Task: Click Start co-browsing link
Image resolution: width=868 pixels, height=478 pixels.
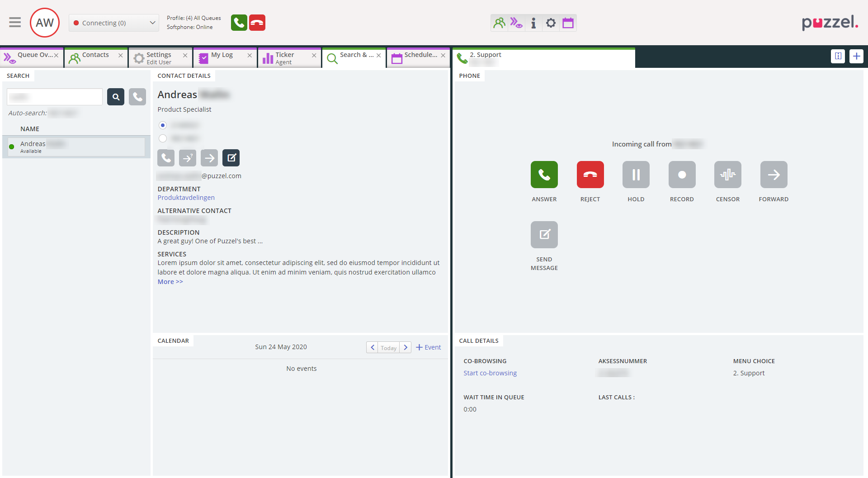Action: point(490,373)
